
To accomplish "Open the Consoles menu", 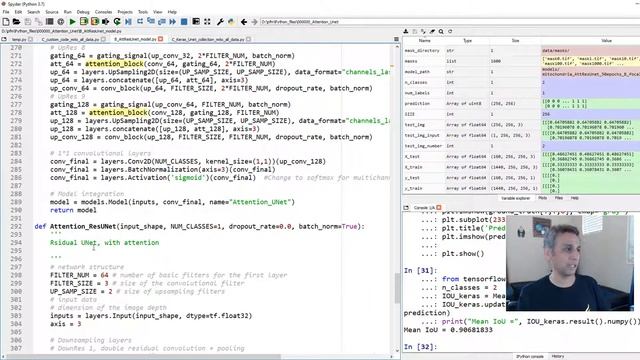I will pos(103,12).
